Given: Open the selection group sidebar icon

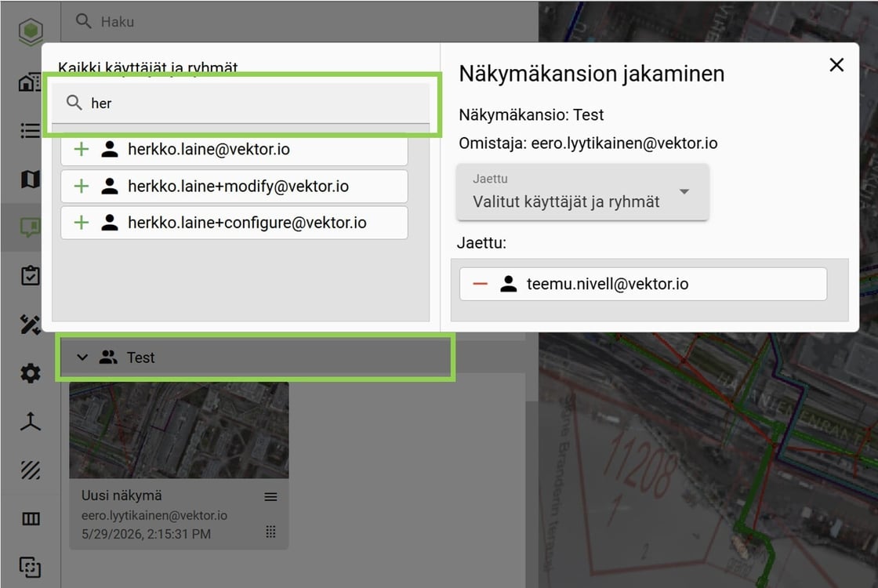Looking at the screenshot, I should click(31, 568).
